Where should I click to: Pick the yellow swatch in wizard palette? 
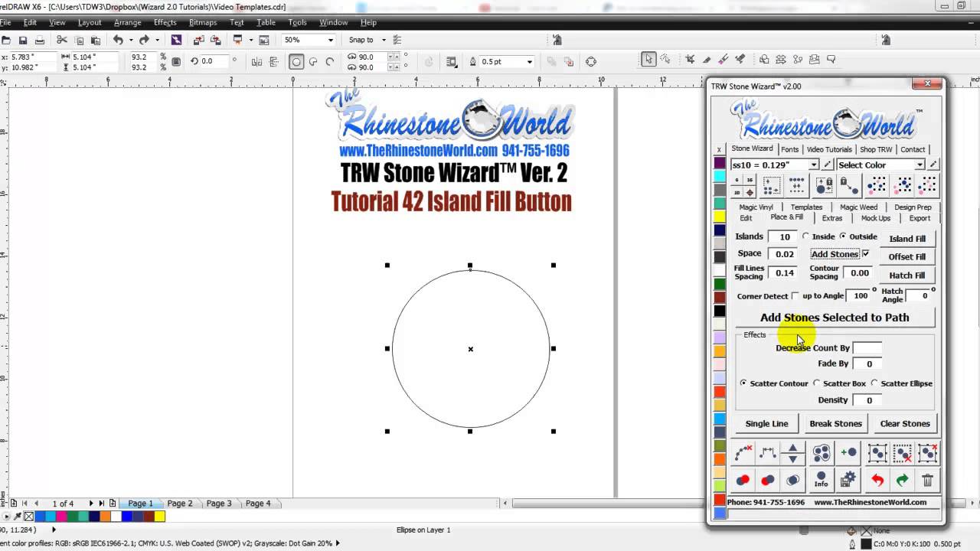[720, 217]
